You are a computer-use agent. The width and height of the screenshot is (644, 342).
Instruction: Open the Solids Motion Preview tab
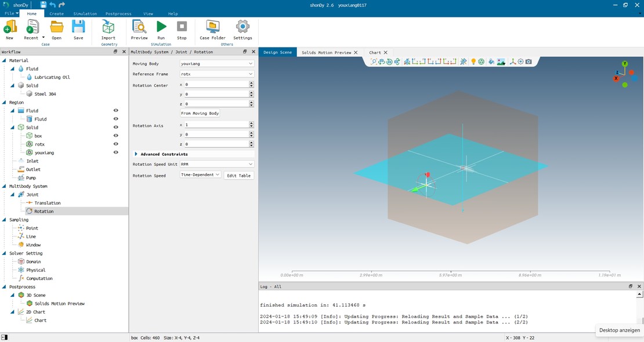pos(326,53)
